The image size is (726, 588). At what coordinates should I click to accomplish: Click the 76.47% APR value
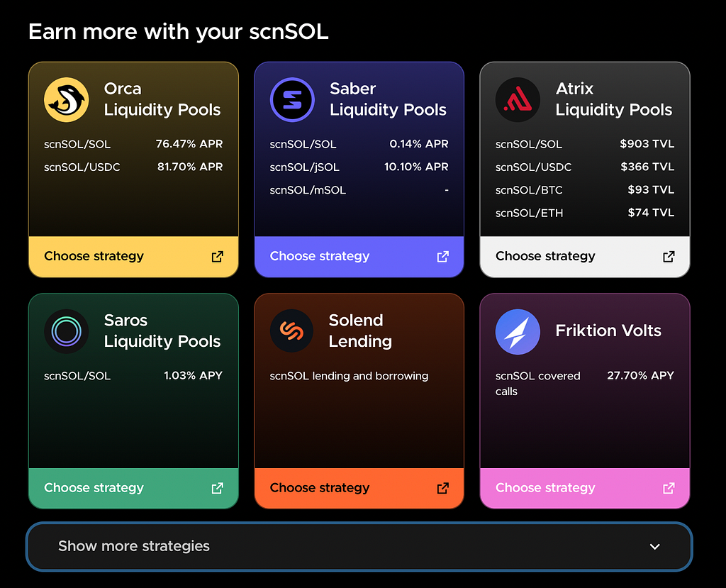tap(189, 144)
